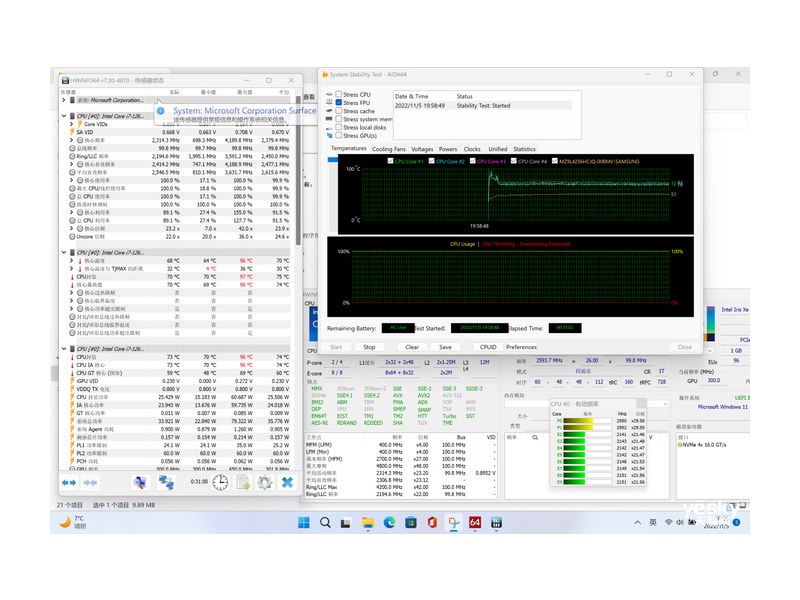Open weather widget showing 7°C
Screen dimensions: 800x600
tap(72, 522)
